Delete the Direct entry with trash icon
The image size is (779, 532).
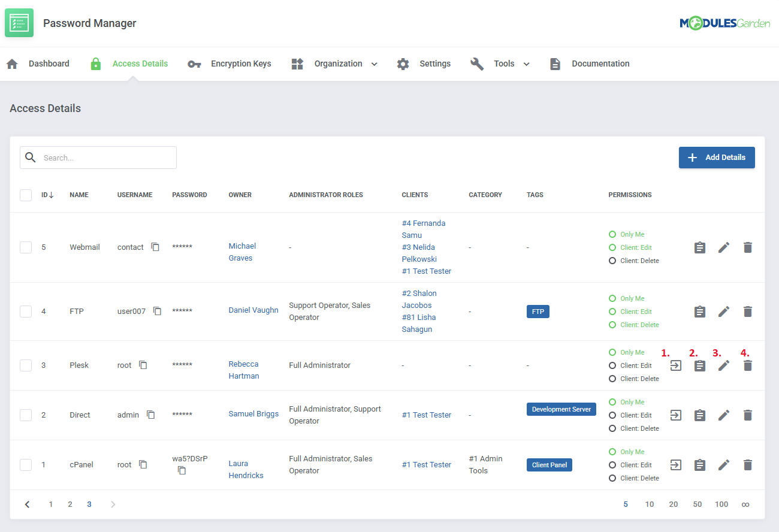pyautogui.click(x=747, y=415)
